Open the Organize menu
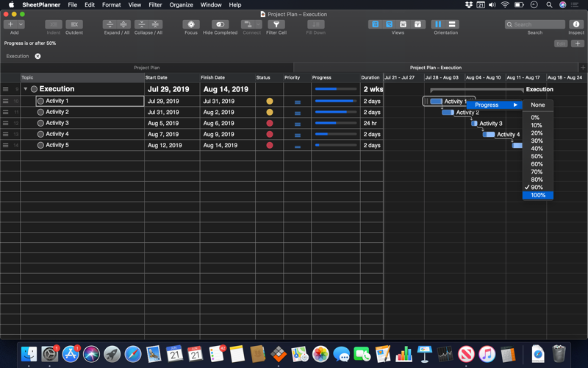Viewport: 588px width, 368px height. (x=181, y=5)
